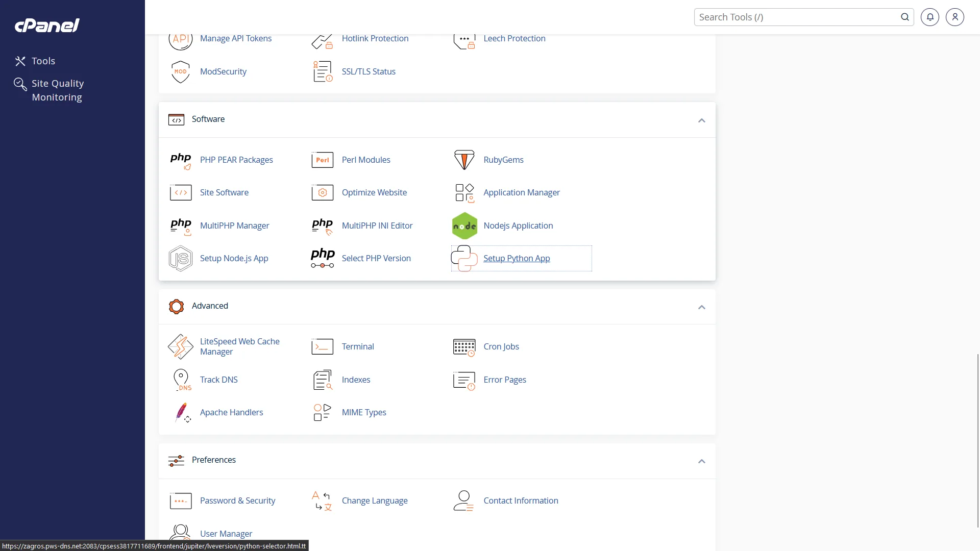
Task: Click the Cron Jobs icon
Action: click(464, 347)
